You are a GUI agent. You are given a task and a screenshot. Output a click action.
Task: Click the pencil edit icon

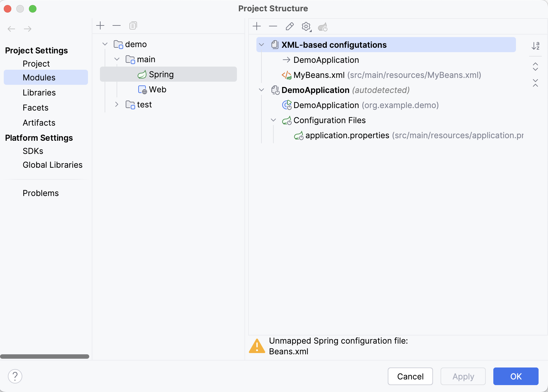[290, 26]
